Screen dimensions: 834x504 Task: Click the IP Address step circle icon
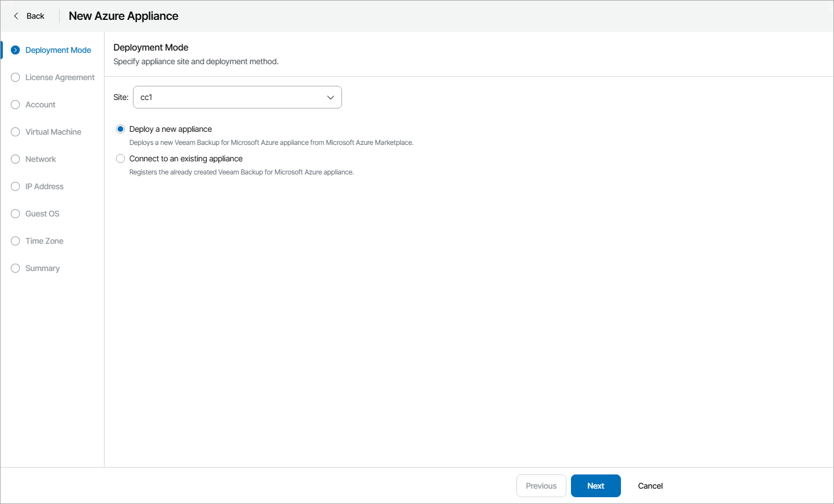click(x=15, y=186)
